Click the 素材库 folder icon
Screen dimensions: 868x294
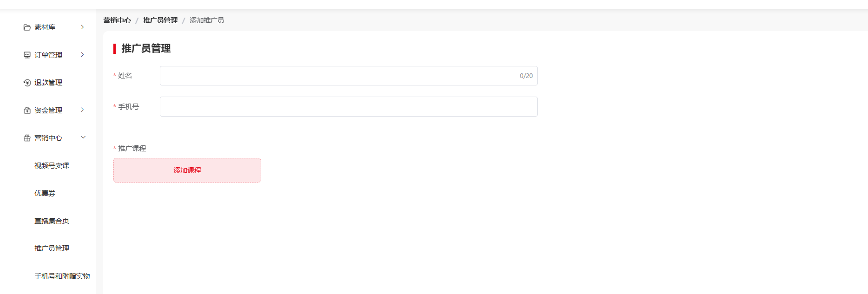point(27,27)
